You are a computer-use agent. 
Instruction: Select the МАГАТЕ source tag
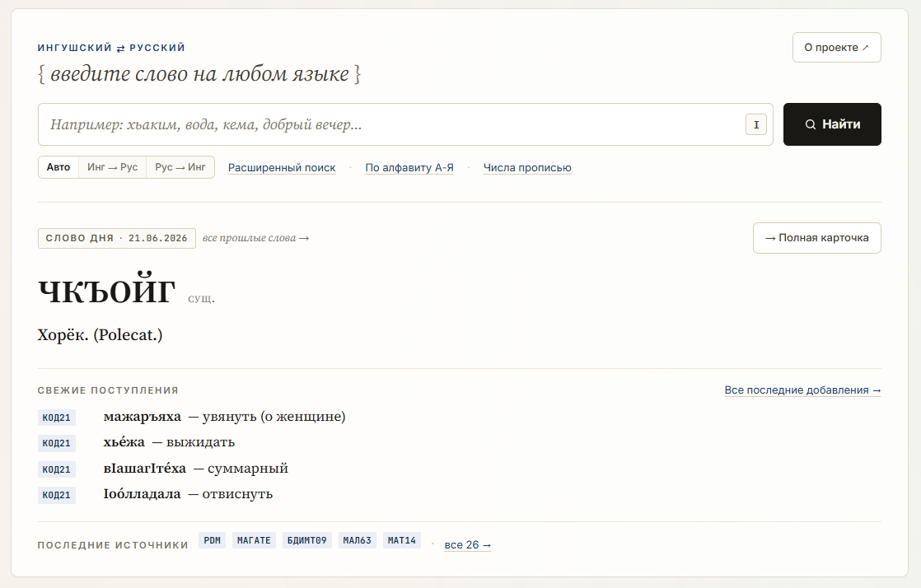point(254,540)
